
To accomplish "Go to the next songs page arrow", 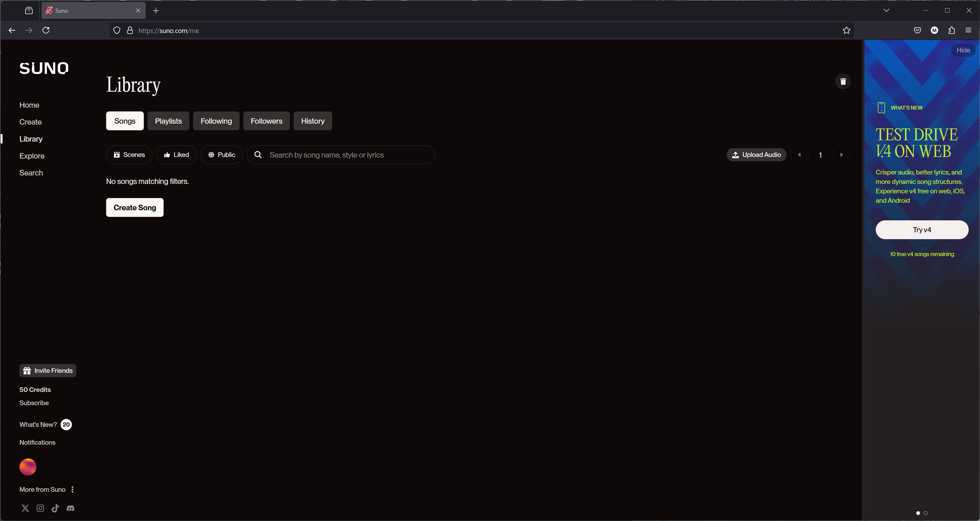I will pyautogui.click(x=841, y=155).
